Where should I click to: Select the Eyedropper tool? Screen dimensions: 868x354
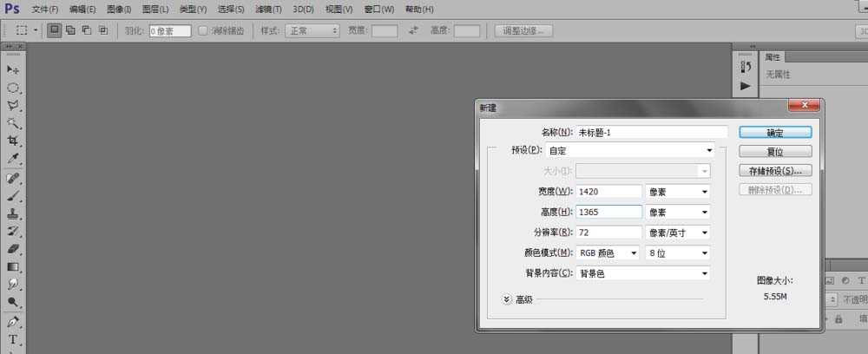(13, 159)
